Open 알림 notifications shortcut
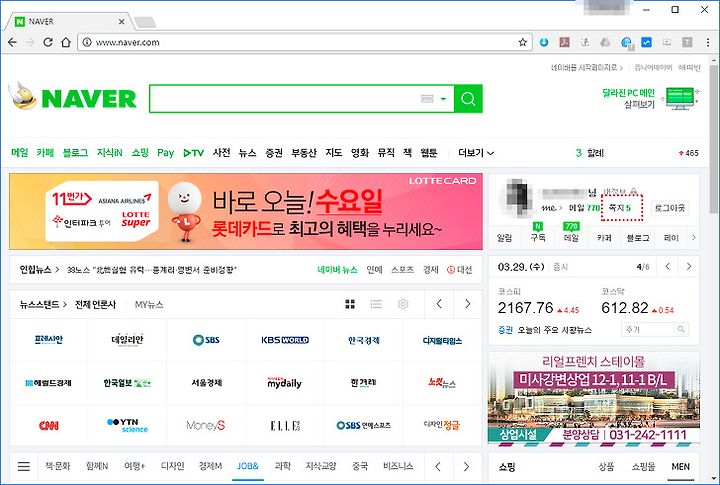This screenshot has width=720, height=485. point(504,237)
